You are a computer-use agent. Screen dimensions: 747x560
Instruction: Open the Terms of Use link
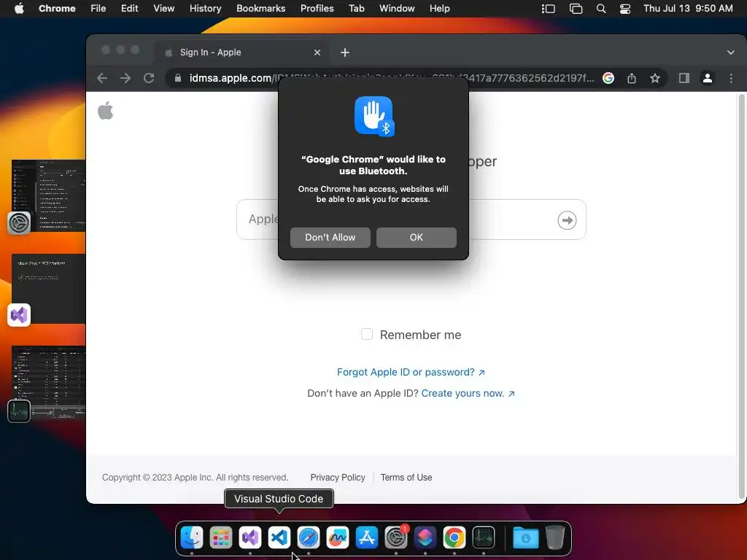[x=406, y=477]
